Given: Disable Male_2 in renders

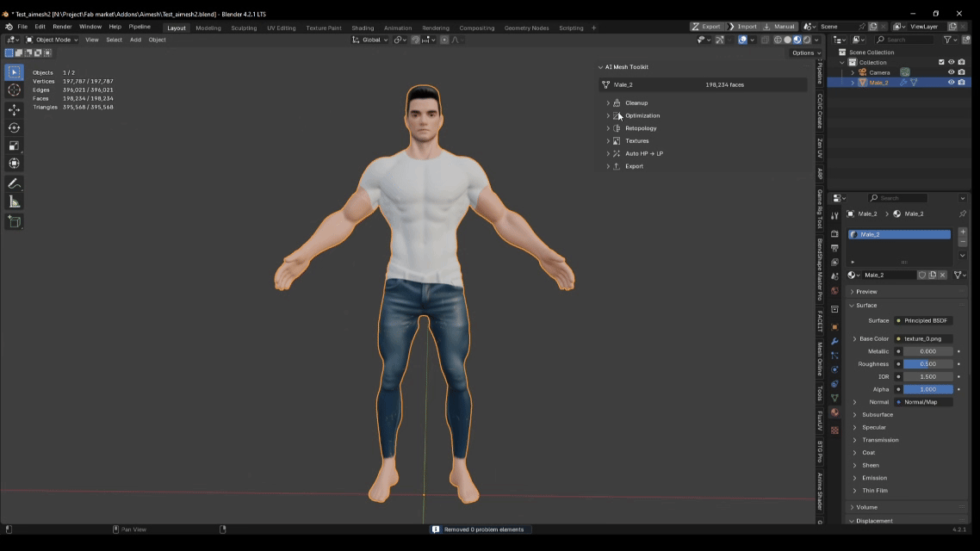Looking at the screenshot, I should click(962, 83).
